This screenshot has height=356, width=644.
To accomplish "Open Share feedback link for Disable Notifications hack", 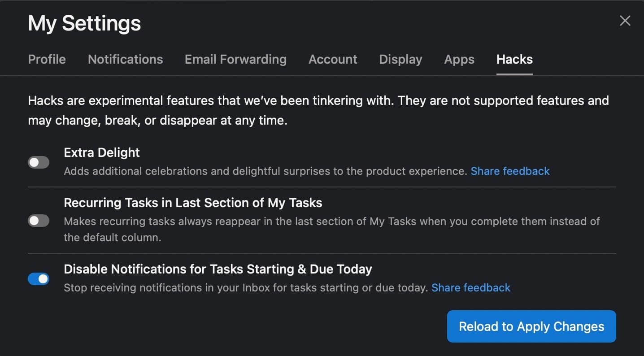I will [471, 288].
